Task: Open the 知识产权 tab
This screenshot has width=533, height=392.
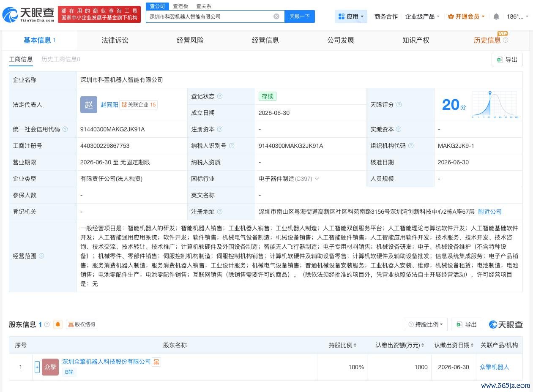Action: coord(416,40)
